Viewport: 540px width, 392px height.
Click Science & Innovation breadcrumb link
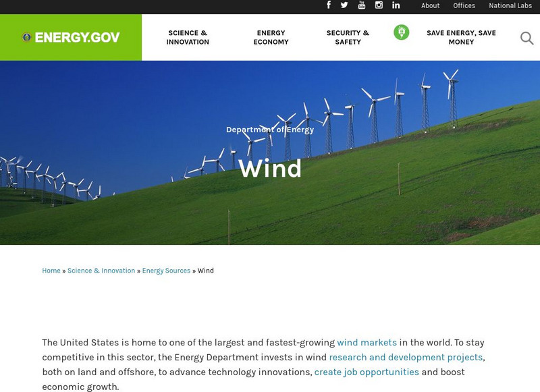click(x=101, y=271)
